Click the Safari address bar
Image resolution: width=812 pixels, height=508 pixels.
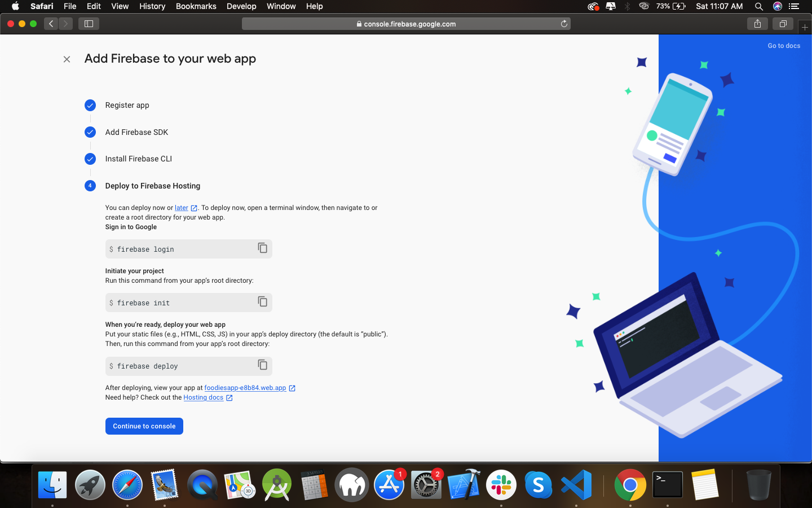click(406, 24)
